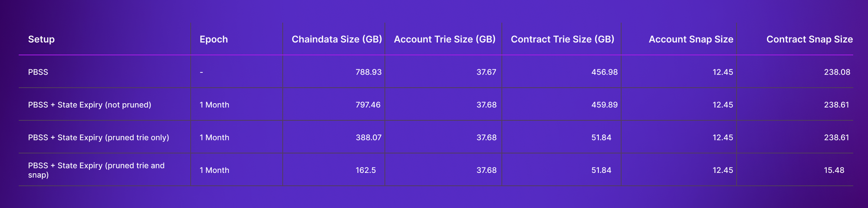Click the 388.07 chaindata size value
Image resolution: width=868 pixels, height=208 pixels.
(x=368, y=137)
